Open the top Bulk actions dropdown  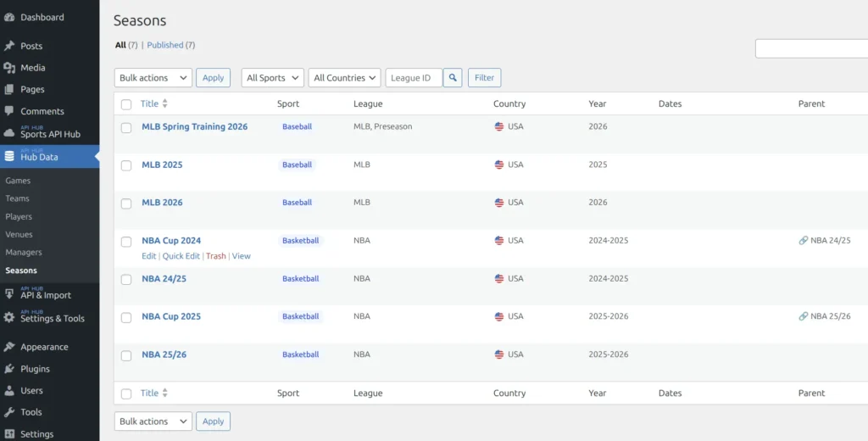click(153, 77)
